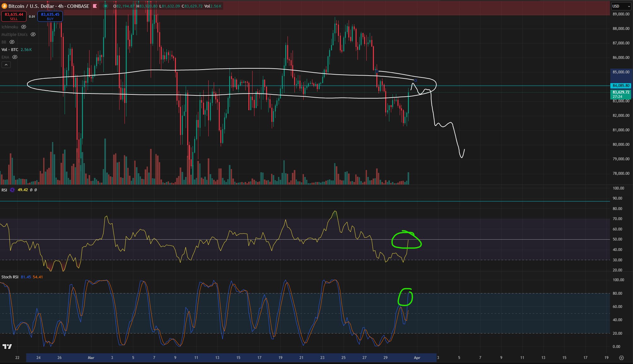Click the pink flag icon beside COINBASE
Screen dimensions: 633x364
tap(95, 6)
